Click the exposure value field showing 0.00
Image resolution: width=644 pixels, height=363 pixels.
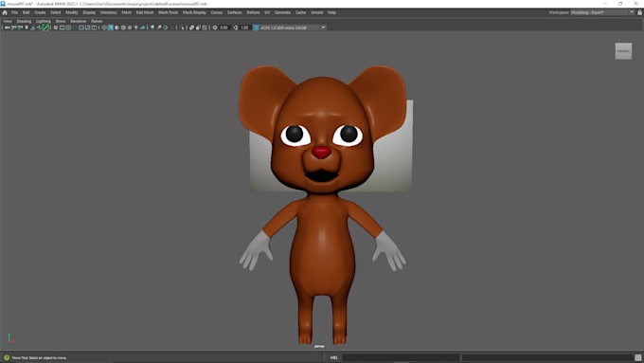(x=224, y=27)
